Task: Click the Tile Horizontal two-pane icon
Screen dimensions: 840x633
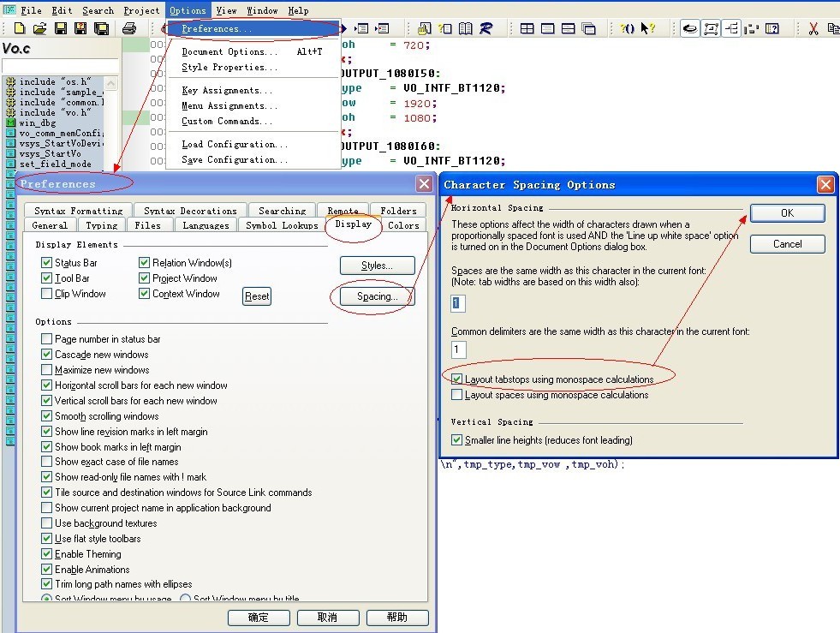Action: pyautogui.click(x=568, y=28)
